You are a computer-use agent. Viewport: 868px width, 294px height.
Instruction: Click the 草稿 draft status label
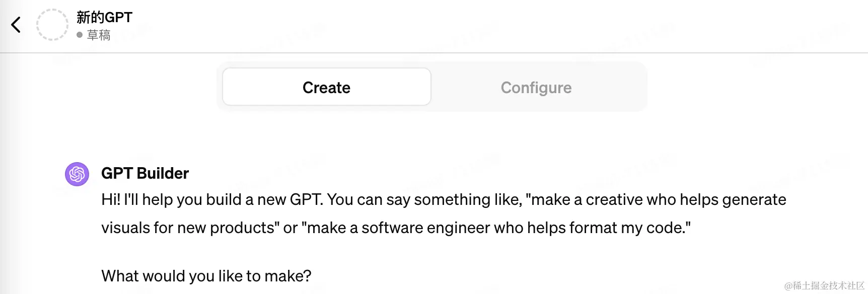(x=99, y=35)
